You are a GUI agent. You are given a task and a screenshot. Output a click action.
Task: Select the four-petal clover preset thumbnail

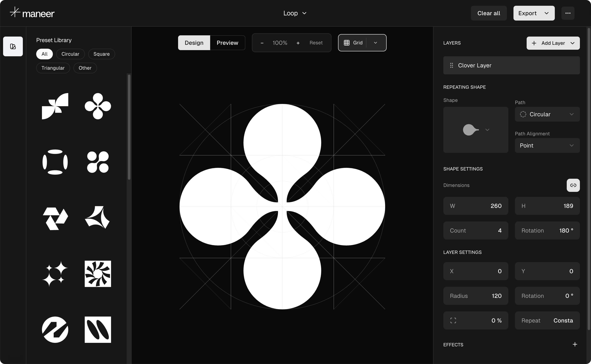[x=98, y=106]
